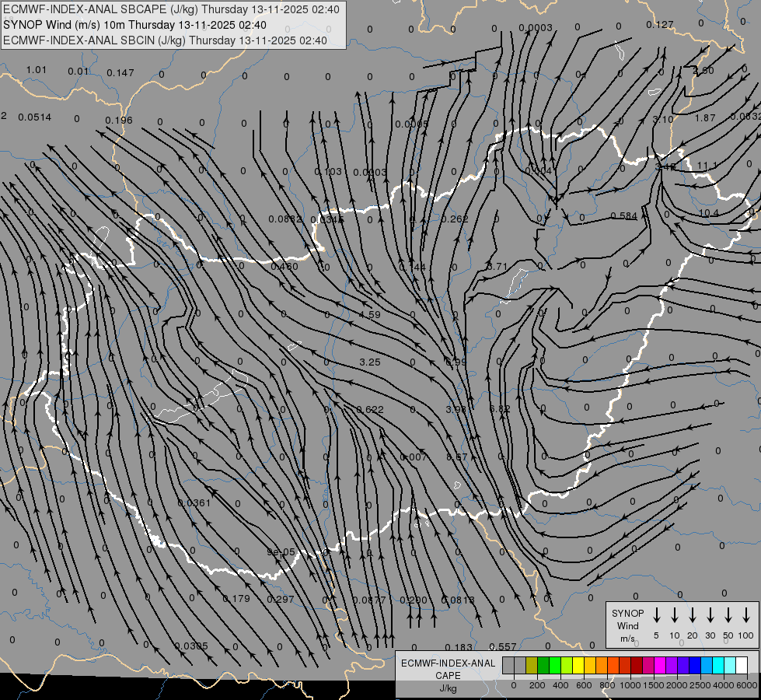Click the 0.0305 value on the map
Viewport: 761px width, 700px height.
click(191, 646)
